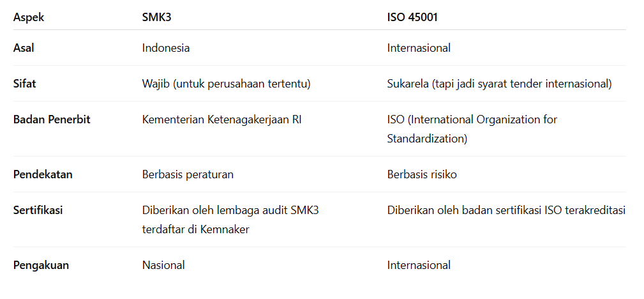This screenshot has height=299, width=644.
Task: Click "badan sertifikasi ISO terakreditasi" cell
Action: pyautogui.click(x=505, y=210)
